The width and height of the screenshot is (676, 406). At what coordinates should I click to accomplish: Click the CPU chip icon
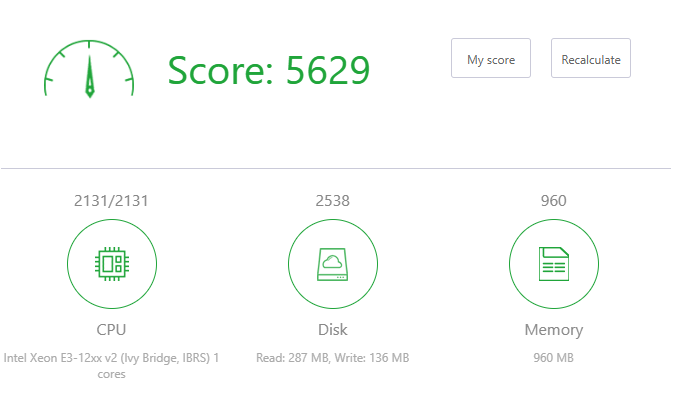click(111, 264)
